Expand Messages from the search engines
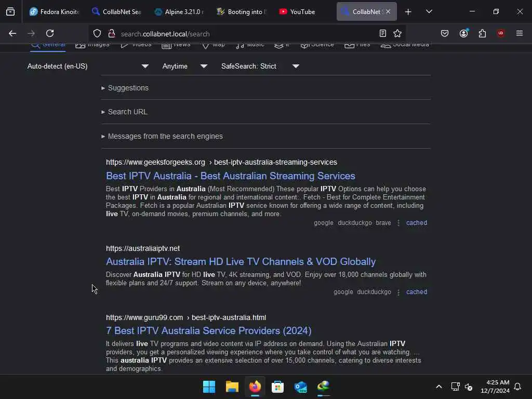This screenshot has width=532, height=399. [162, 137]
